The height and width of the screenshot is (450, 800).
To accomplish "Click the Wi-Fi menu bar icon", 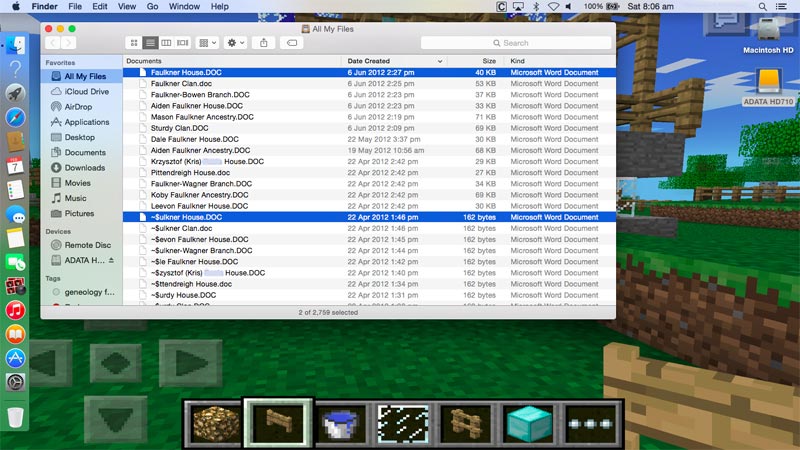I will 553,7.
